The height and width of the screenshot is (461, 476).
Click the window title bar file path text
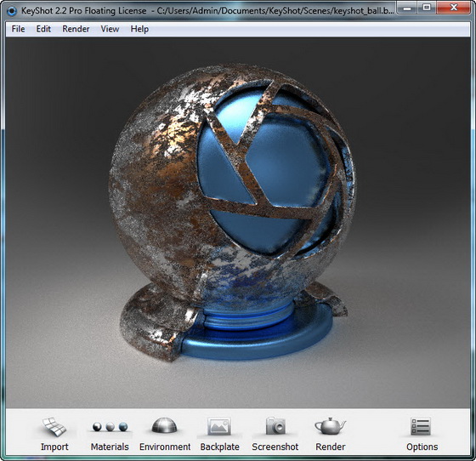click(x=275, y=11)
